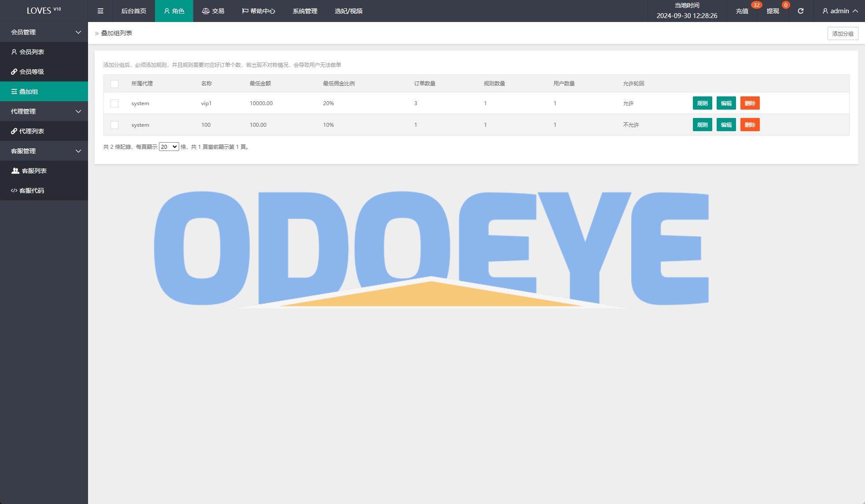This screenshot has height=504, width=865.
Task: Click the 充值 badge showing 32
Action: coord(756,5)
